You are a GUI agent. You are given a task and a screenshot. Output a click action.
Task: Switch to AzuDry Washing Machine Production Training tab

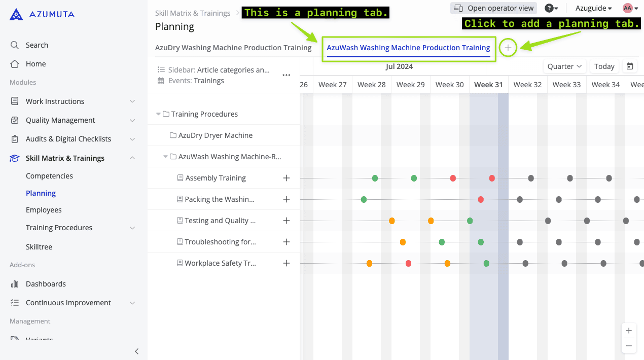pos(233,48)
